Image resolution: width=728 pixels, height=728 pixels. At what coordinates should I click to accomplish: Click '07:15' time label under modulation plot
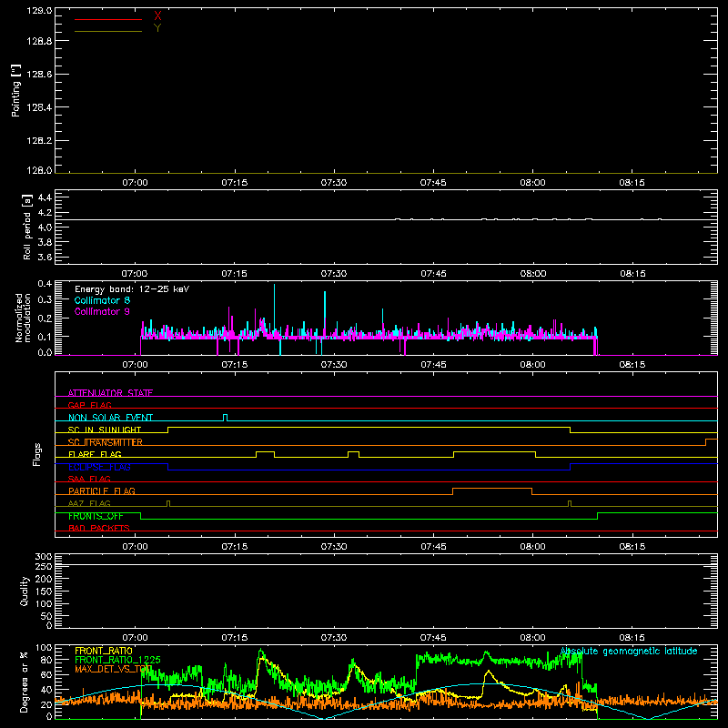(x=235, y=365)
